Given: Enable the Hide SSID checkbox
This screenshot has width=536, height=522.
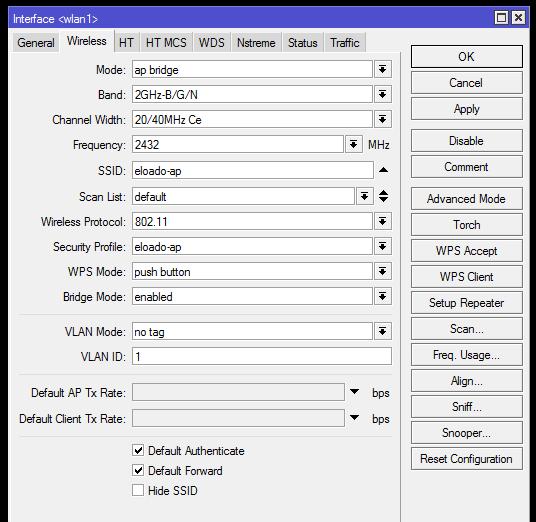Looking at the screenshot, I should 138,490.
